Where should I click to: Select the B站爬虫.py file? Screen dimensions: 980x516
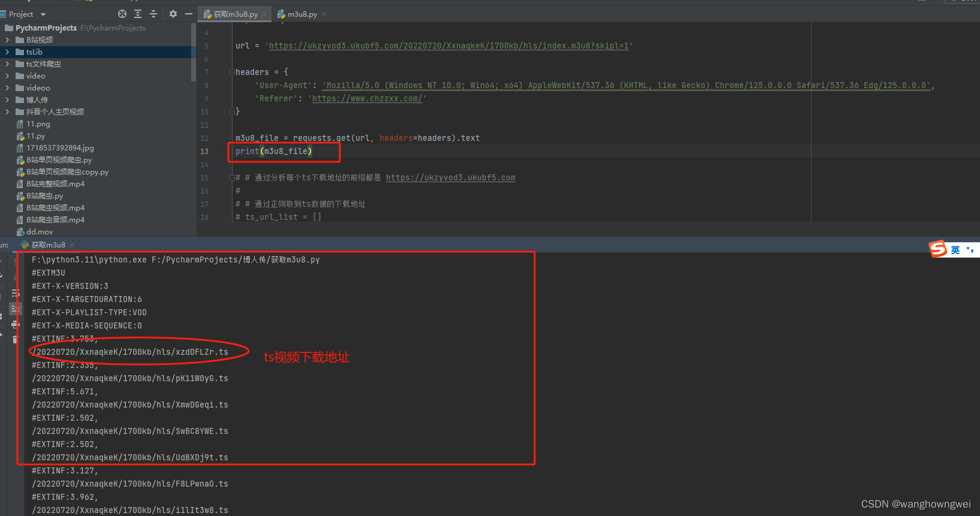point(44,196)
